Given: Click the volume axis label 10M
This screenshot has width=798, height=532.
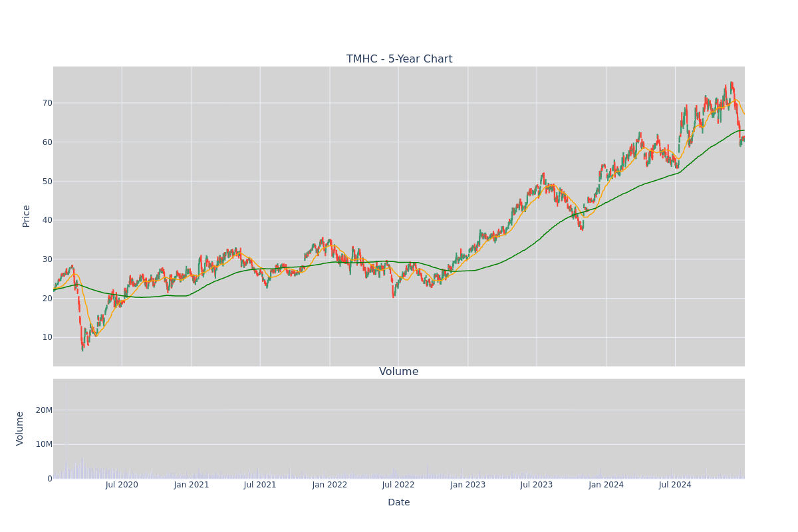Looking at the screenshot, I should pyautogui.click(x=44, y=444).
